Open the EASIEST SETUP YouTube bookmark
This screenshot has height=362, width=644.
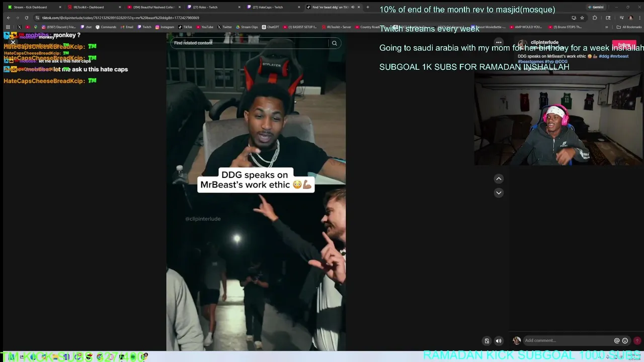301,27
